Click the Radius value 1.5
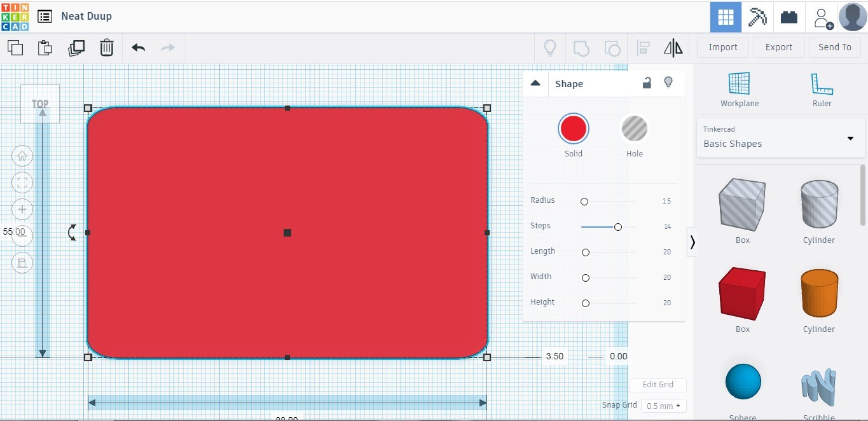The height and width of the screenshot is (421, 868). pyautogui.click(x=666, y=202)
